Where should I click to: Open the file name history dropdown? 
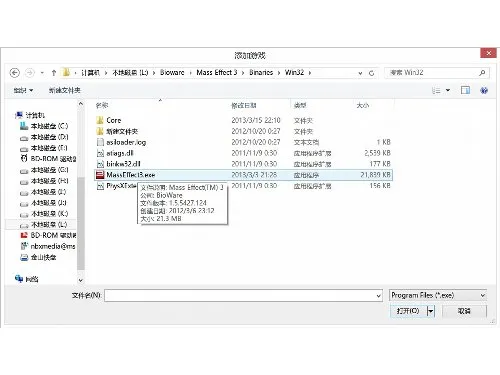[378, 296]
